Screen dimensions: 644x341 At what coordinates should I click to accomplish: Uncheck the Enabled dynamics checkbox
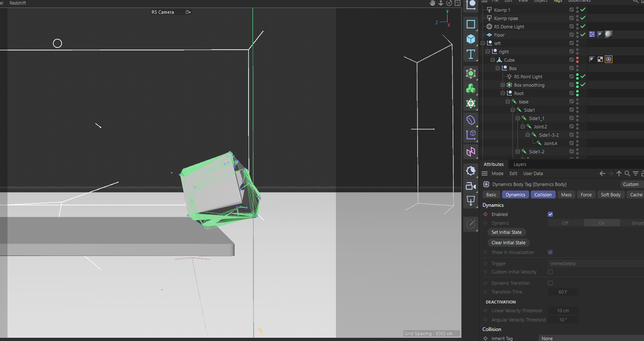point(550,214)
